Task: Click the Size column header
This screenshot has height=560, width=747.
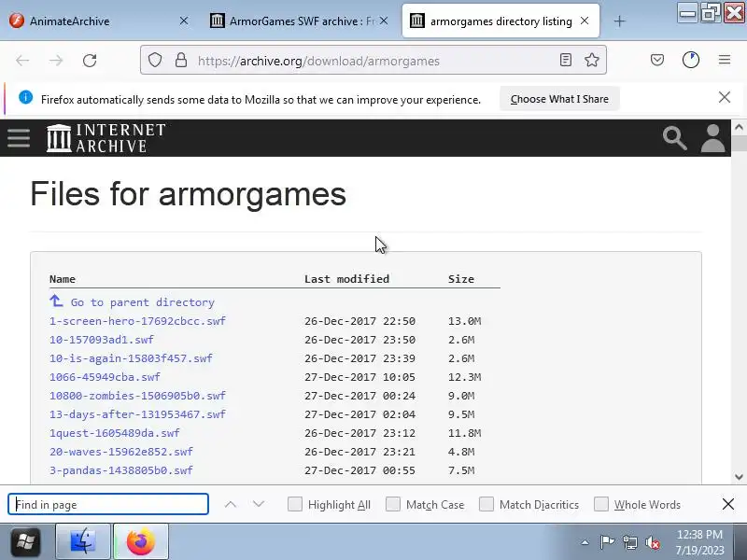Action: 460,278
